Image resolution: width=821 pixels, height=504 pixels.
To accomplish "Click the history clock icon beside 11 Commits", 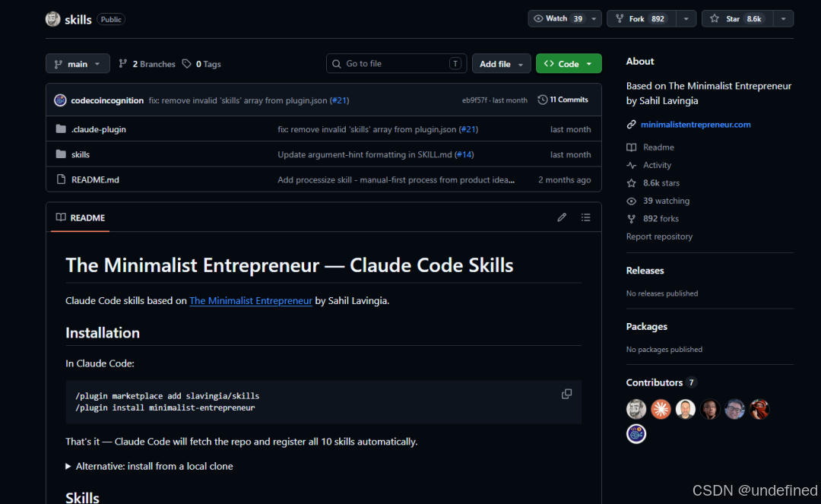I will 543,100.
